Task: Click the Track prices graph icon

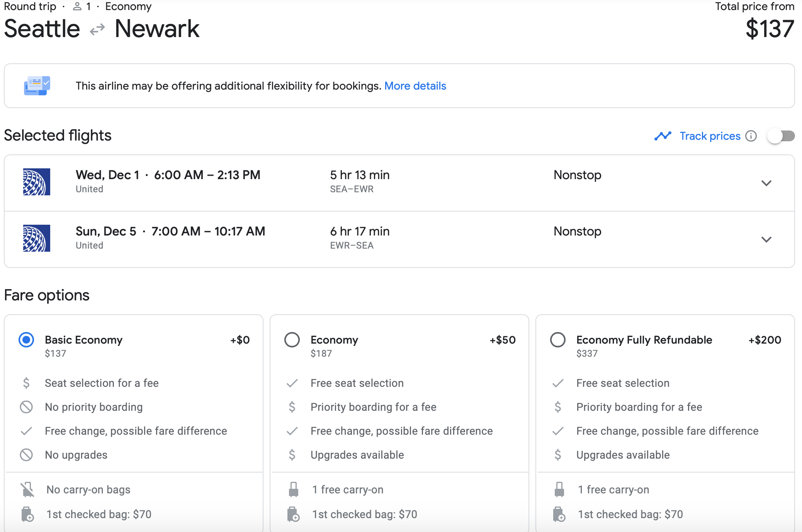Action: pos(663,136)
